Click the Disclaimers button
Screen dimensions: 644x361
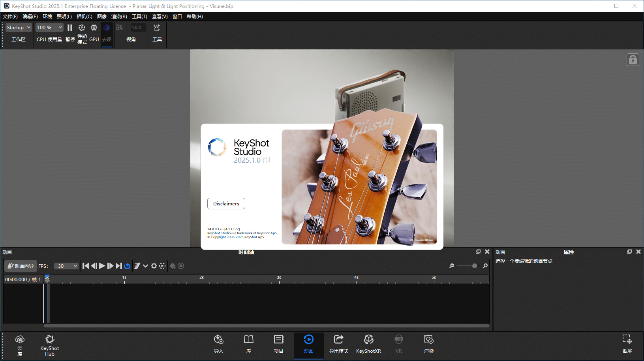(x=226, y=204)
